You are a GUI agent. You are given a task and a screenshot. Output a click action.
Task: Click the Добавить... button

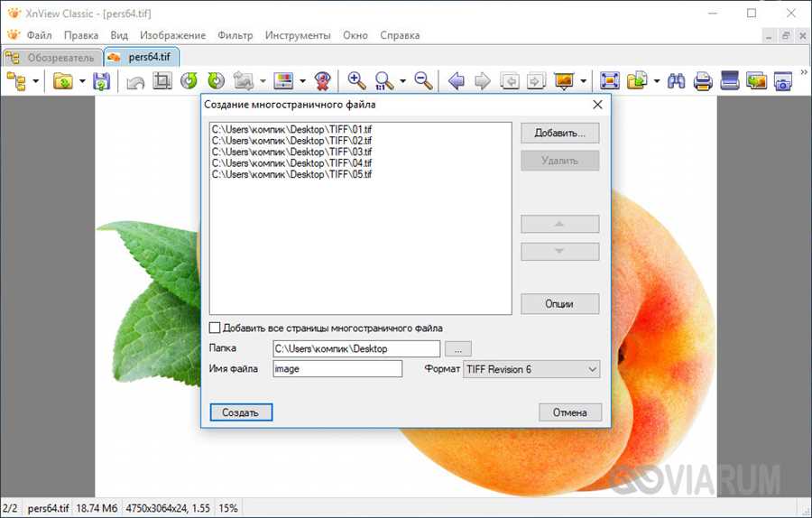[x=559, y=134]
